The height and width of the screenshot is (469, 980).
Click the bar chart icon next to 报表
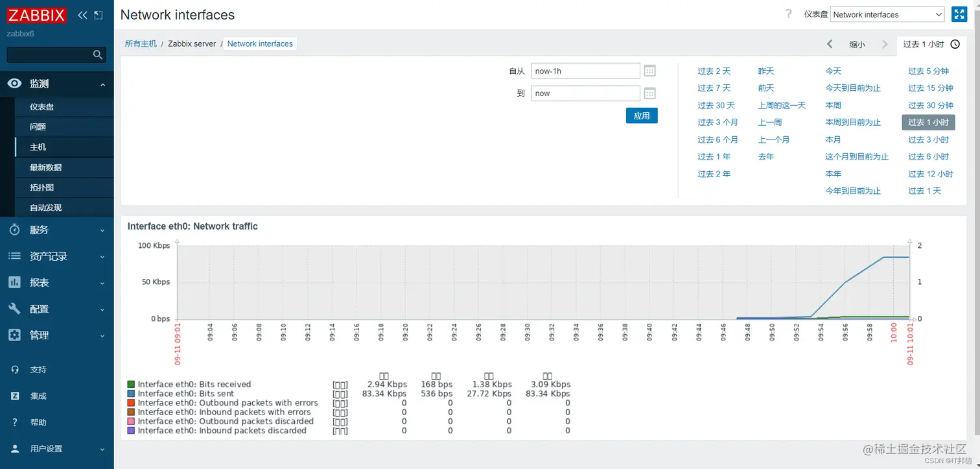coord(14,282)
